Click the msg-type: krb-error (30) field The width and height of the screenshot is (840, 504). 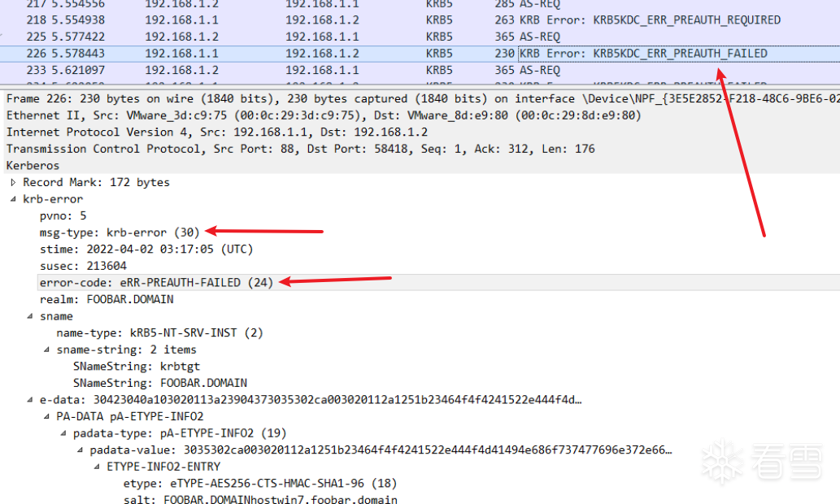120,232
